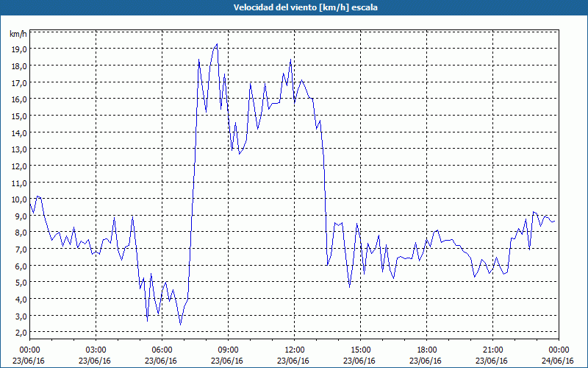Select the '06:00' time label
The width and height of the screenshot is (588, 368).
coord(162,350)
